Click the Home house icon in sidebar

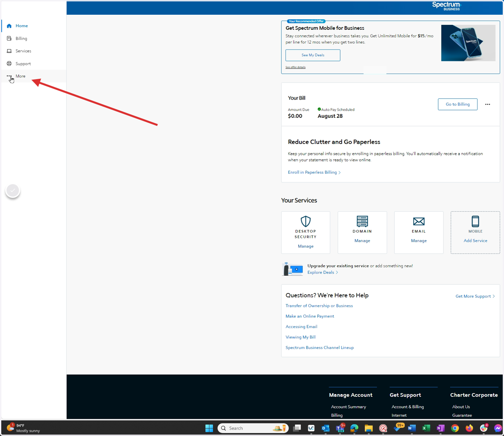(9, 26)
